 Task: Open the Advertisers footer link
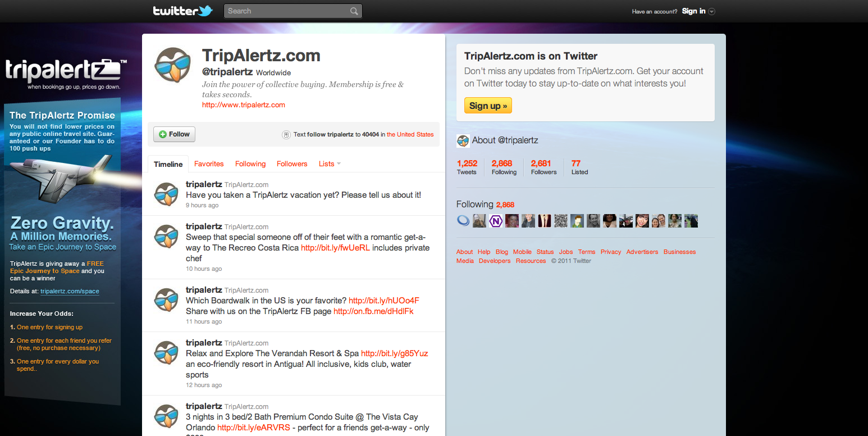tap(642, 252)
